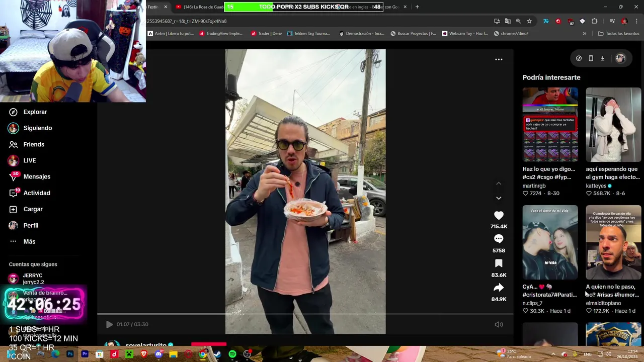Go to the previous video arrow
The width and height of the screenshot is (644, 362).
pyautogui.click(x=499, y=184)
